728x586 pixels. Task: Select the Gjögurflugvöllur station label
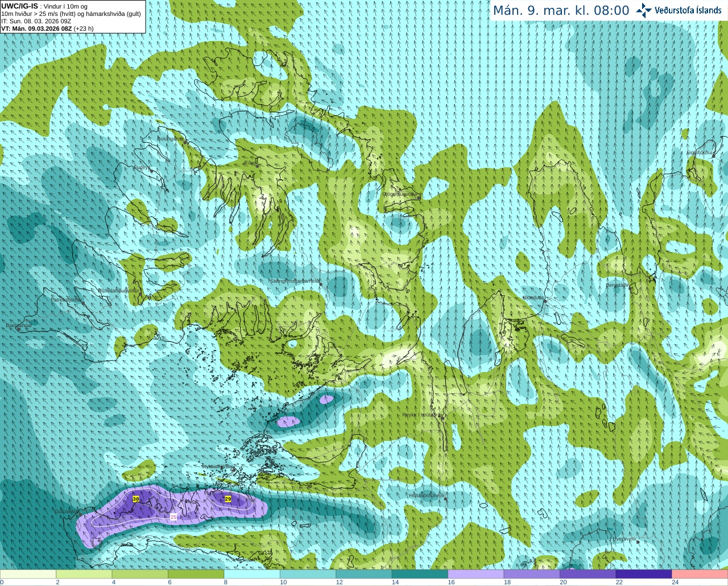pyautogui.click(x=400, y=194)
